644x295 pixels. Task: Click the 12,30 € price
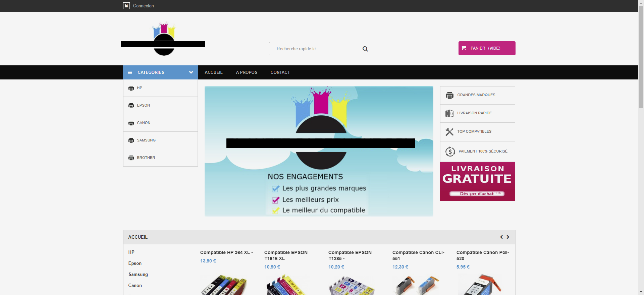(400, 267)
